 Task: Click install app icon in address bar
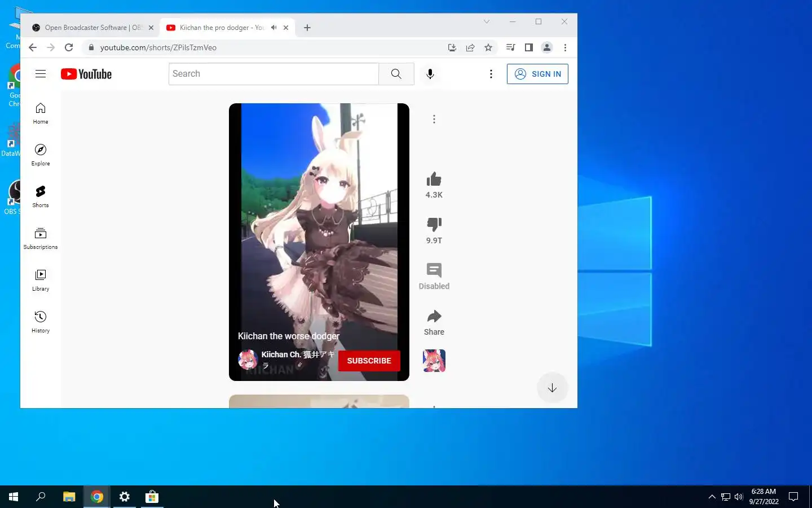[452, 47]
